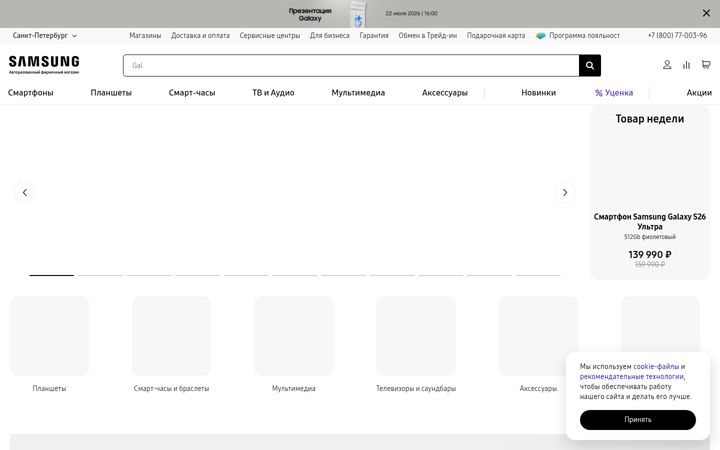Open Смартфон Samsung Galaxy S26 Ультра product

pos(649,222)
